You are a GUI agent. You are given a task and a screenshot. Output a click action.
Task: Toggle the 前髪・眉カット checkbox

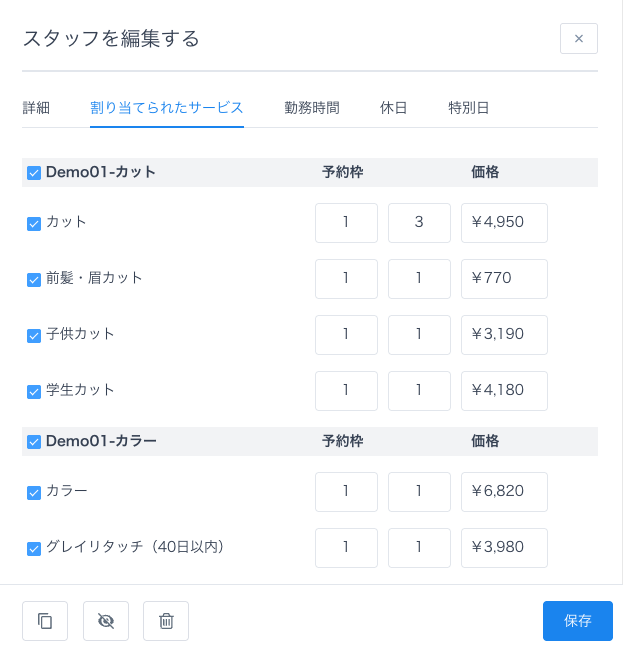coord(34,279)
